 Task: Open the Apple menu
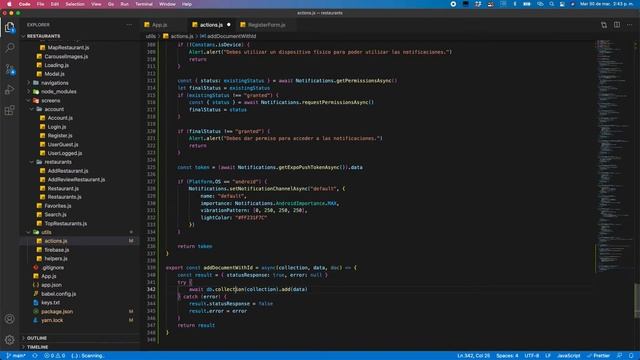[9, 4]
